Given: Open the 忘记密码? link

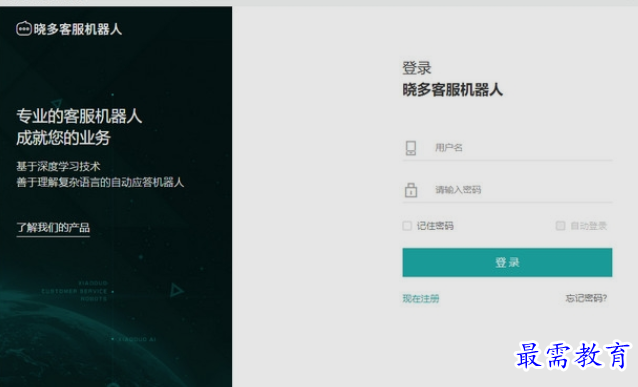Looking at the screenshot, I should click(586, 298).
